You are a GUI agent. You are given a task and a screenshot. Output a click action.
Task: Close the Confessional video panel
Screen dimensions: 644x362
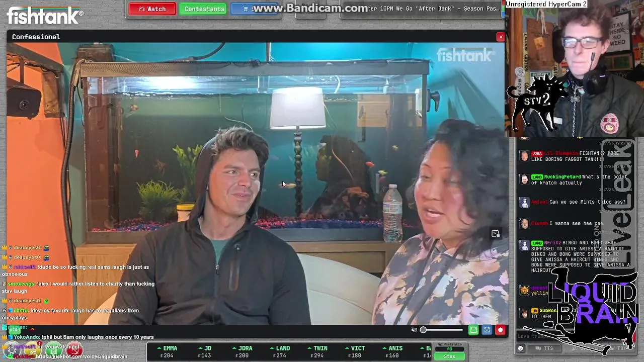click(x=501, y=37)
